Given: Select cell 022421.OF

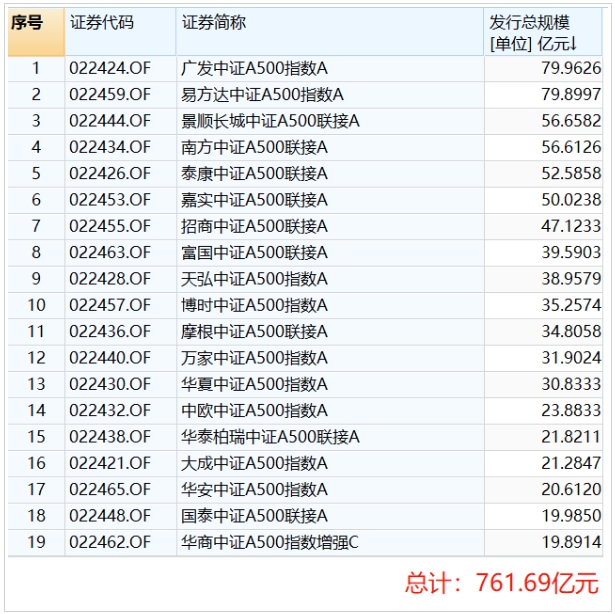Looking at the screenshot, I should tap(120, 463).
